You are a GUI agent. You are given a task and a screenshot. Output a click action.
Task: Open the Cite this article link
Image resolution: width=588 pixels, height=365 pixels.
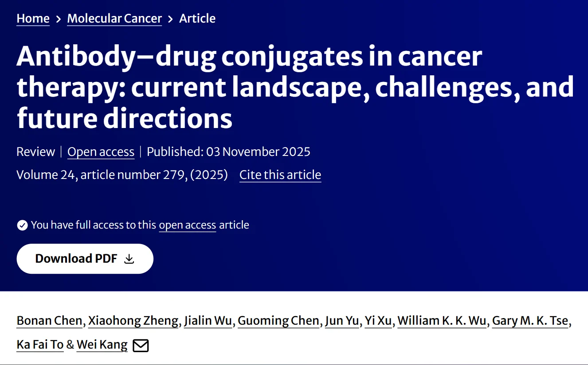(280, 175)
